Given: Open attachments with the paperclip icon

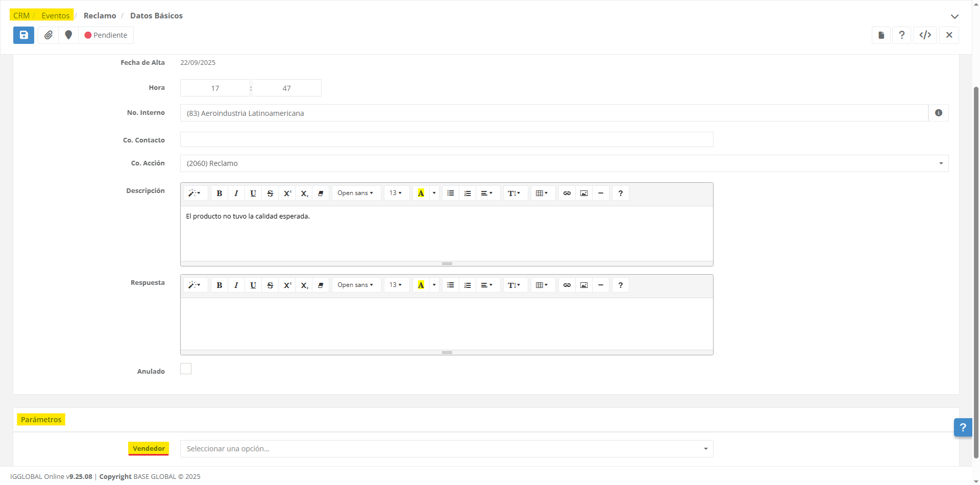Looking at the screenshot, I should pyautogui.click(x=48, y=35).
